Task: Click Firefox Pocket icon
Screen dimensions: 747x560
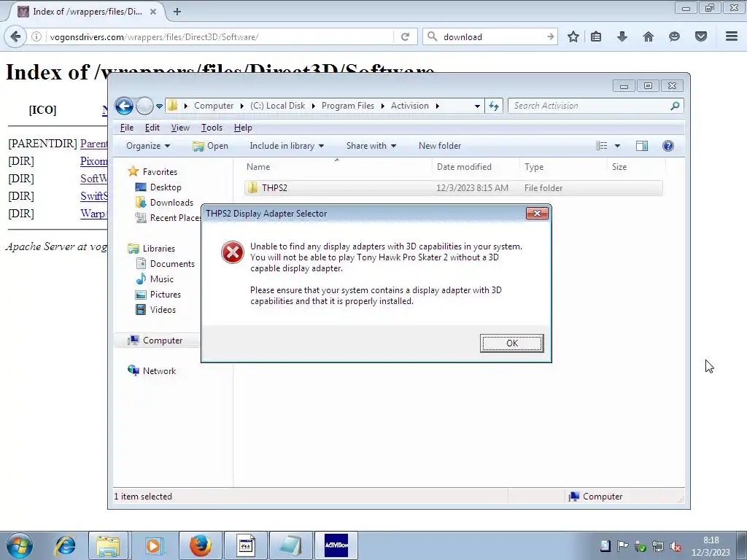Action: [701, 36]
